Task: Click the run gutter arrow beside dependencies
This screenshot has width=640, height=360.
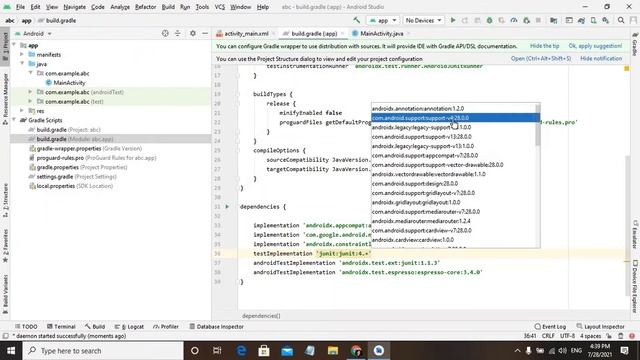Action: click(227, 207)
